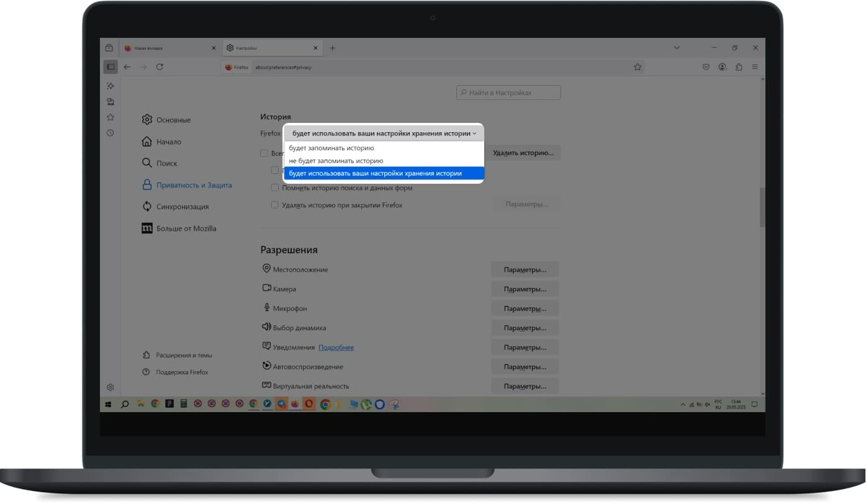Open Синхронизация settings category
This screenshot has width=866, height=504.
click(x=175, y=207)
